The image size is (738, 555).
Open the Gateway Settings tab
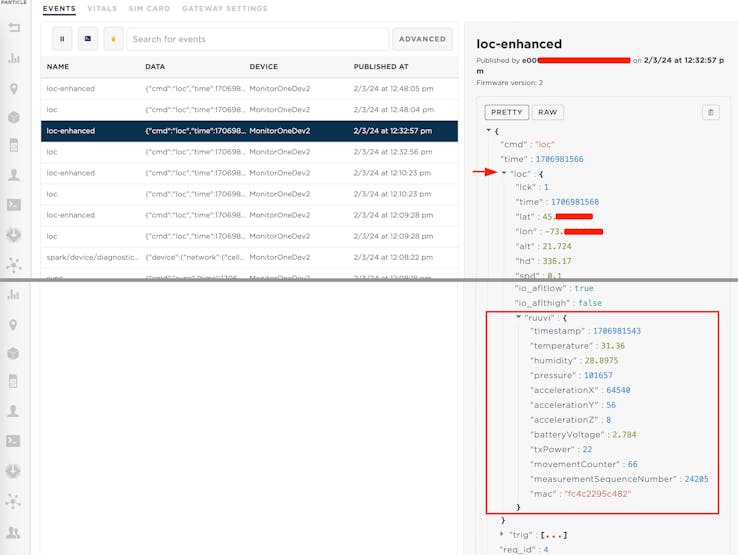click(225, 8)
